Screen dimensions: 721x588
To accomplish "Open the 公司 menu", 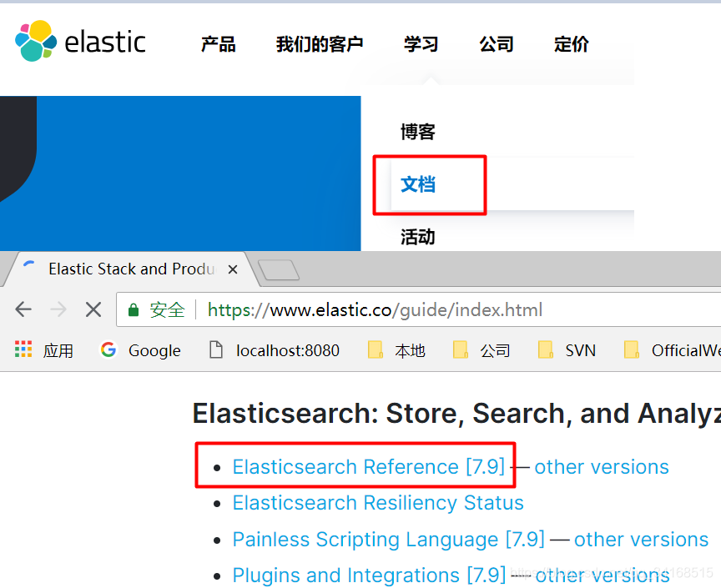I will (497, 44).
